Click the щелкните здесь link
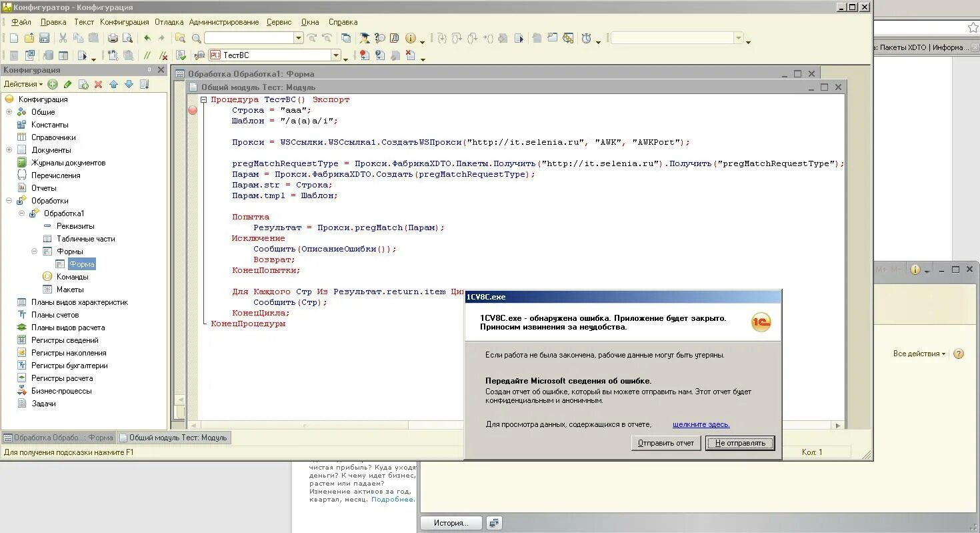The image size is (980, 533). click(x=701, y=424)
